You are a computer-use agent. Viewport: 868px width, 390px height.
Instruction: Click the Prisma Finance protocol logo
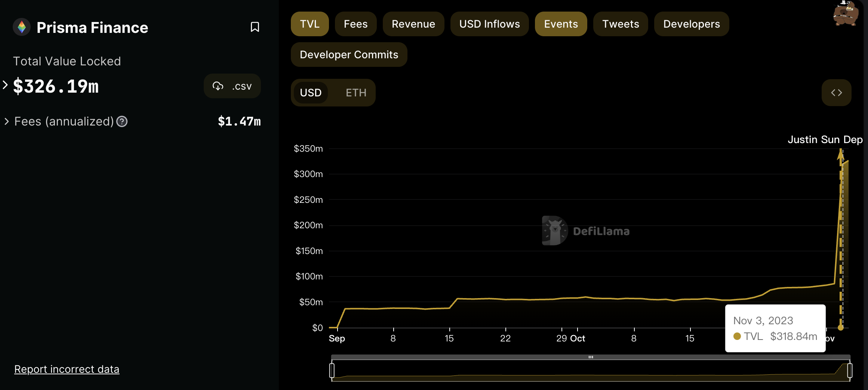pos(22,27)
